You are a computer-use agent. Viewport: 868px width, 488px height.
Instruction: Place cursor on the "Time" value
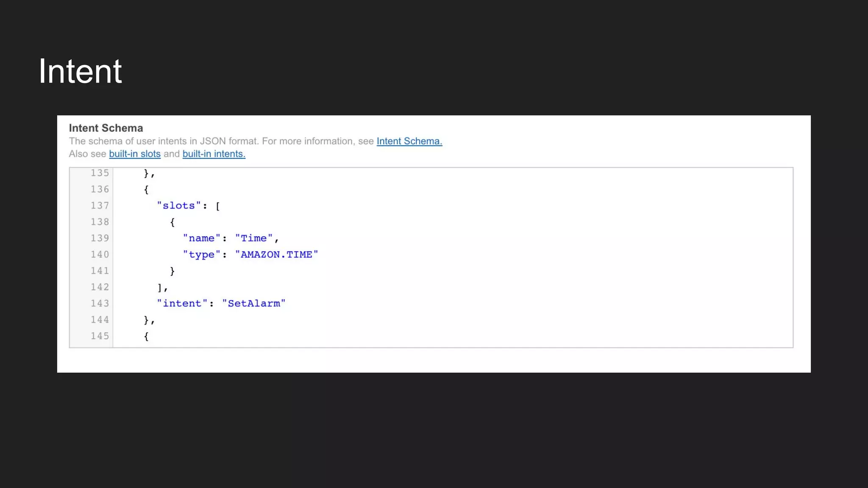253,238
